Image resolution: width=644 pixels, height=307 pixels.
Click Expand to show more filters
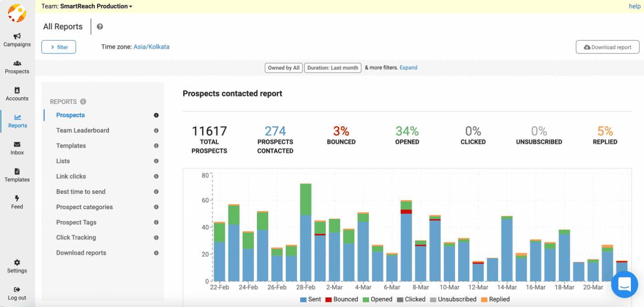tap(408, 67)
